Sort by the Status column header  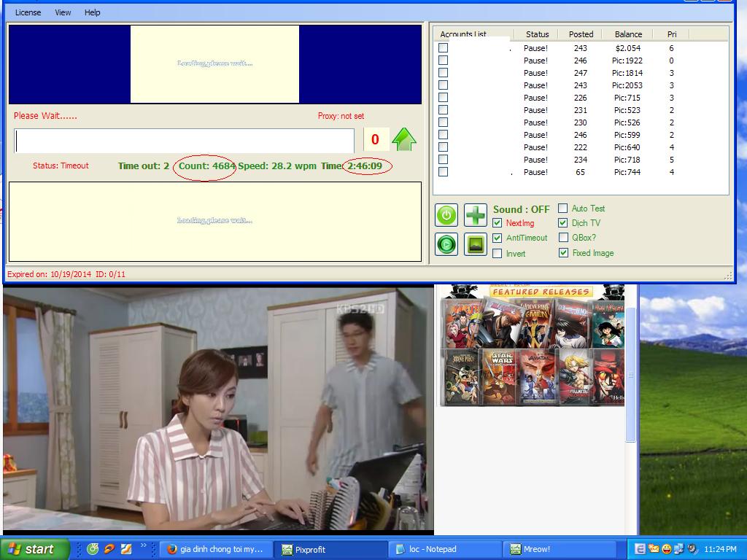[x=538, y=34]
